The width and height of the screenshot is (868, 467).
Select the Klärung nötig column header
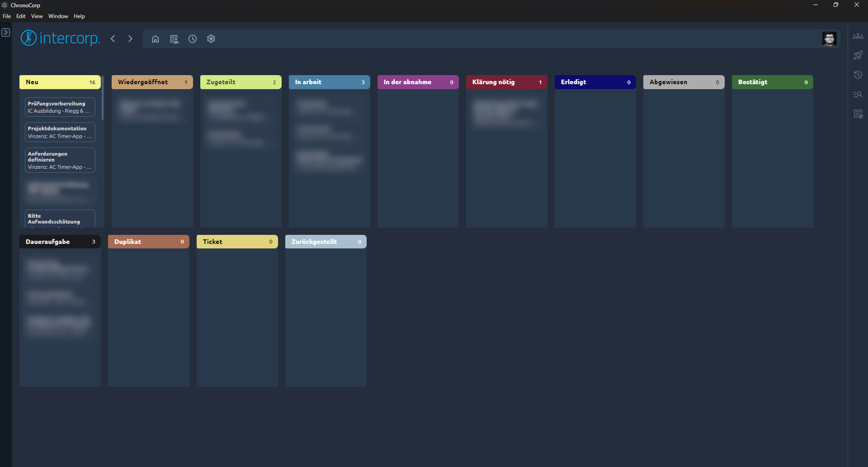507,82
